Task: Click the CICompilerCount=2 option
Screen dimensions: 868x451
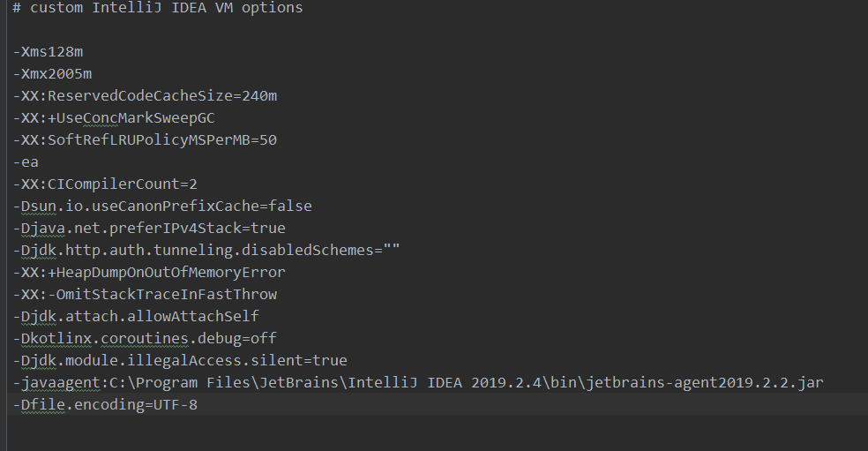Action: point(105,184)
